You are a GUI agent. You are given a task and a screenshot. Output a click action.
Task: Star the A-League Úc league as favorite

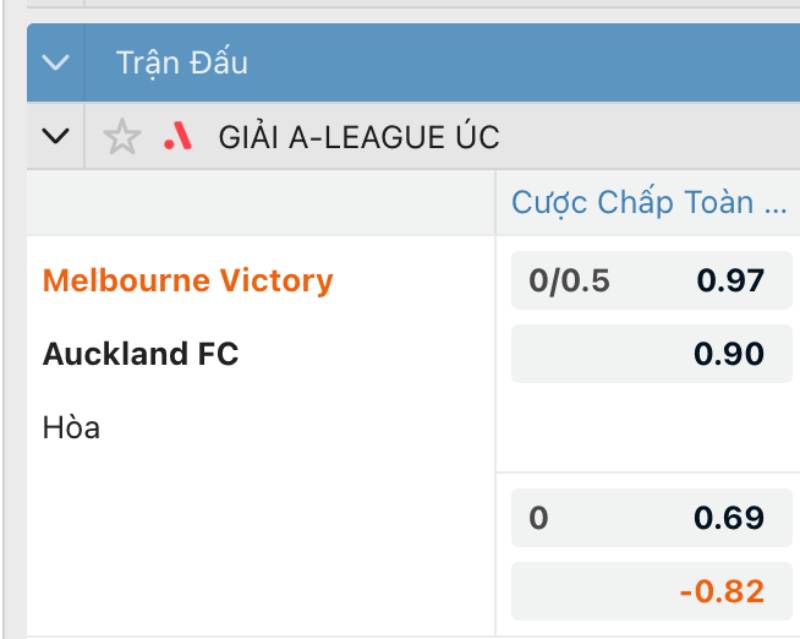click(122, 138)
